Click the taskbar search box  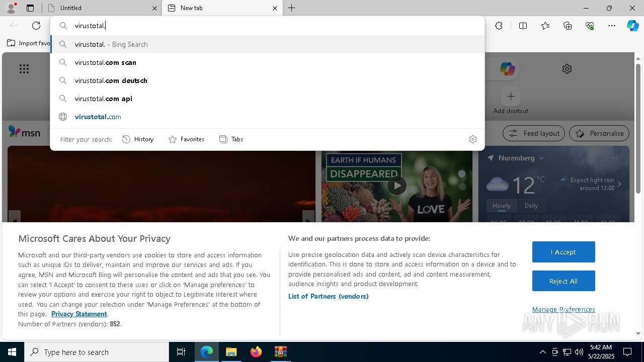[97, 352]
